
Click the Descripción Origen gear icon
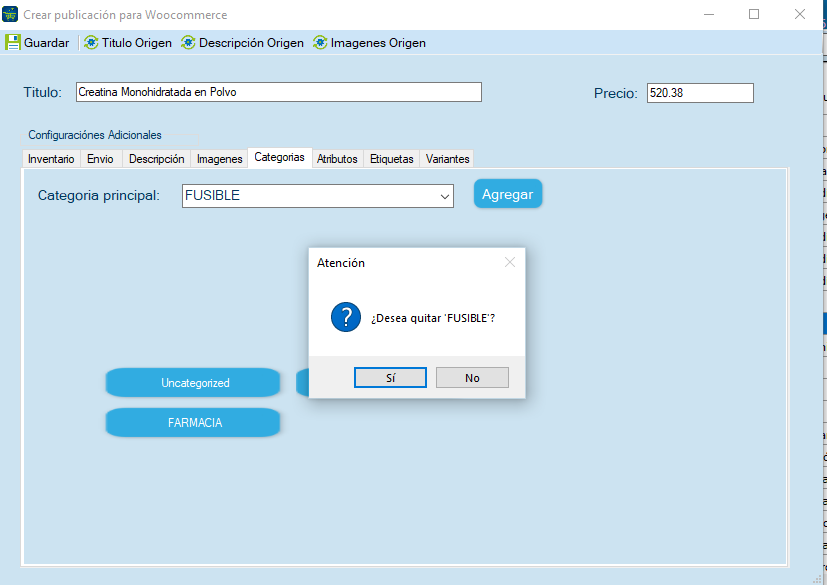(188, 43)
